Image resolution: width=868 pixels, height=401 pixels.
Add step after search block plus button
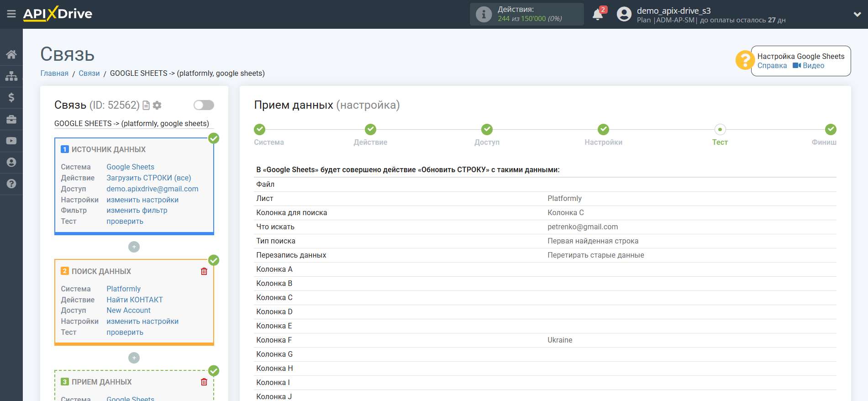pyautogui.click(x=134, y=358)
